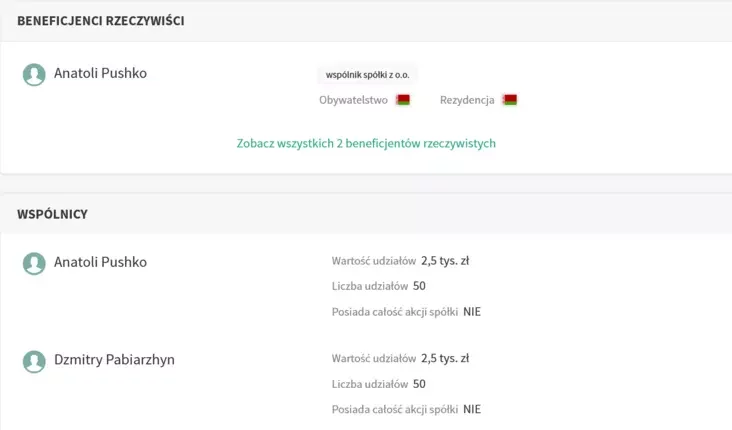Click Anatoli Pushko's avatar under Wspólnicy

pyautogui.click(x=34, y=263)
